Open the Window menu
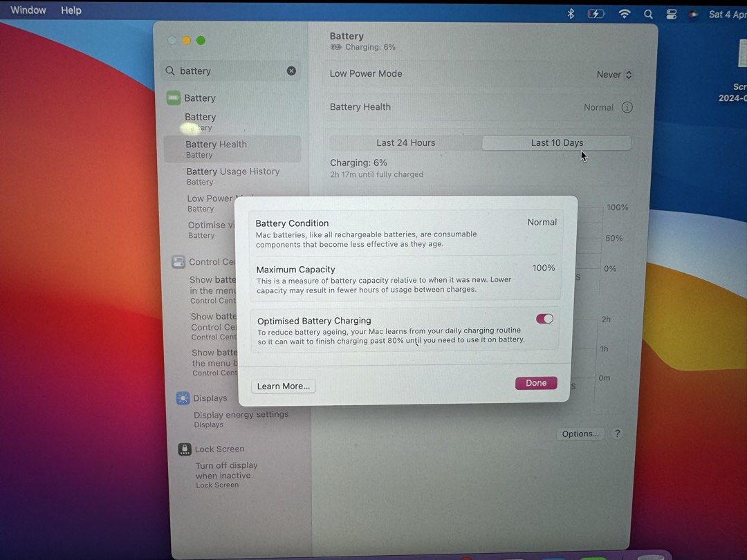The width and height of the screenshot is (747, 560). tap(28, 10)
